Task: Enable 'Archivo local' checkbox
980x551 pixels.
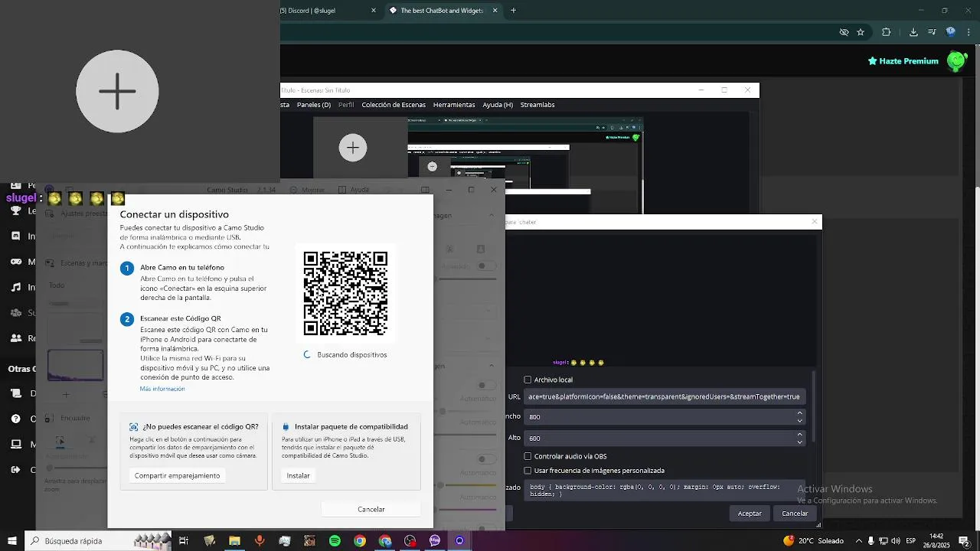Action: tap(528, 380)
